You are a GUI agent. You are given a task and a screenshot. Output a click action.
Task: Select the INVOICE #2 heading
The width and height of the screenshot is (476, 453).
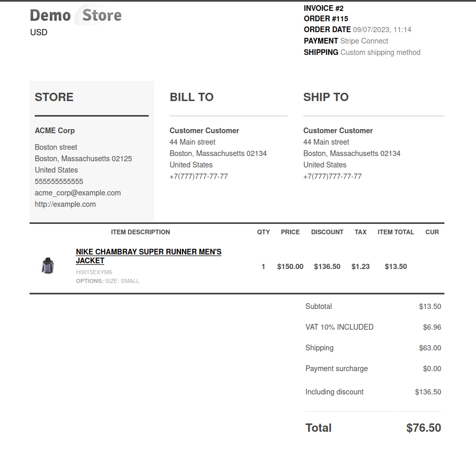click(324, 8)
